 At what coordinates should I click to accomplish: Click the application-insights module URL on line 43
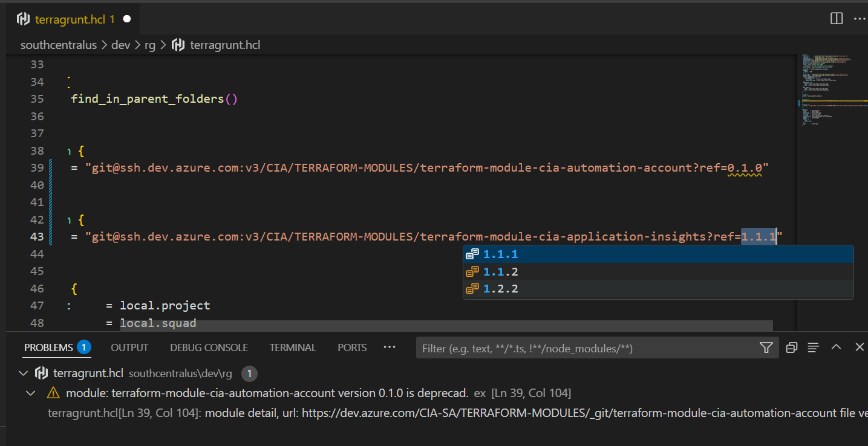click(x=434, y=237)
